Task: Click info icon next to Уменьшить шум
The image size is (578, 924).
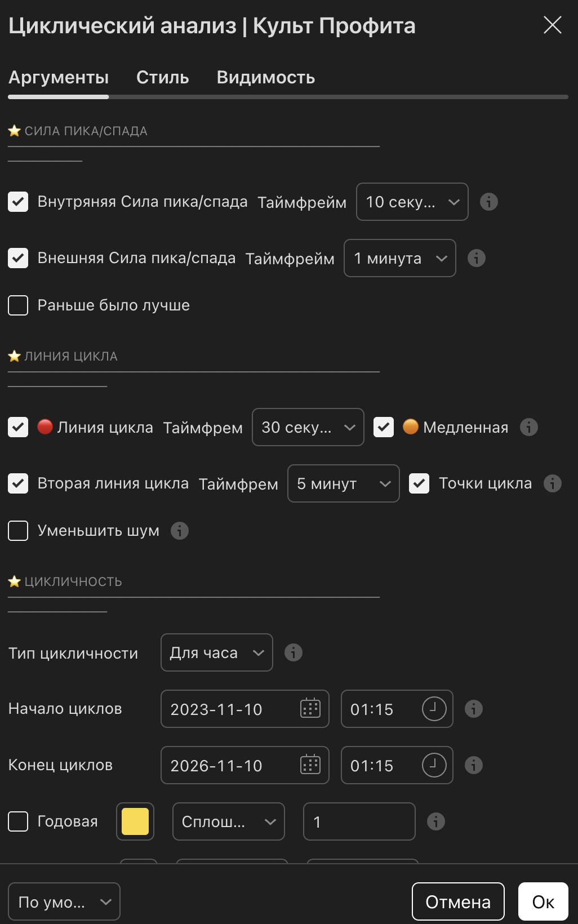Action: 179,531
